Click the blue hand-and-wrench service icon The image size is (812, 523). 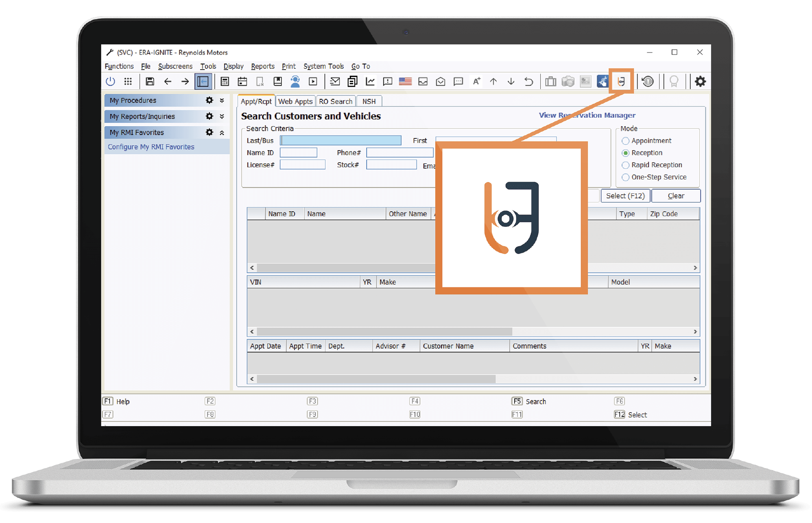coord(602,81)
